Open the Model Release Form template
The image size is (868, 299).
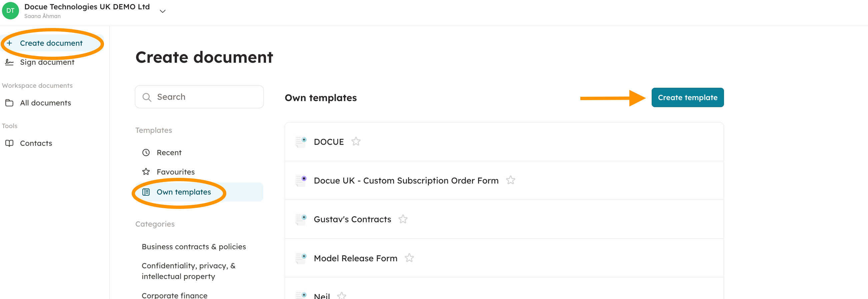tap(355, 258)
